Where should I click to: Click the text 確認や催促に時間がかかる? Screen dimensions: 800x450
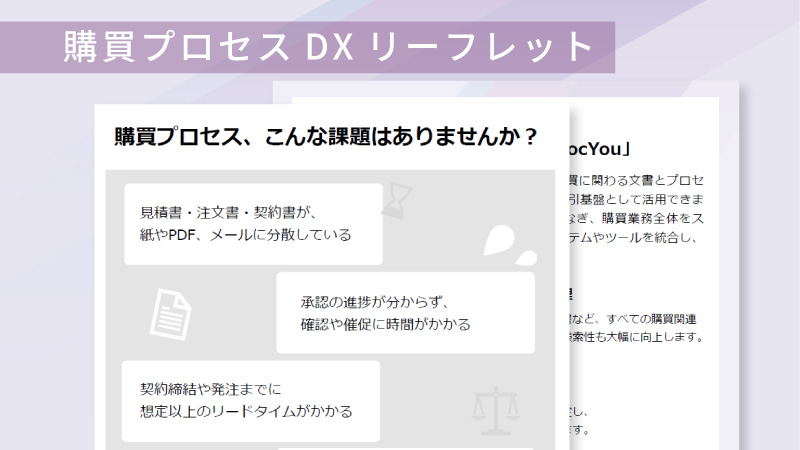coord(386,324)
